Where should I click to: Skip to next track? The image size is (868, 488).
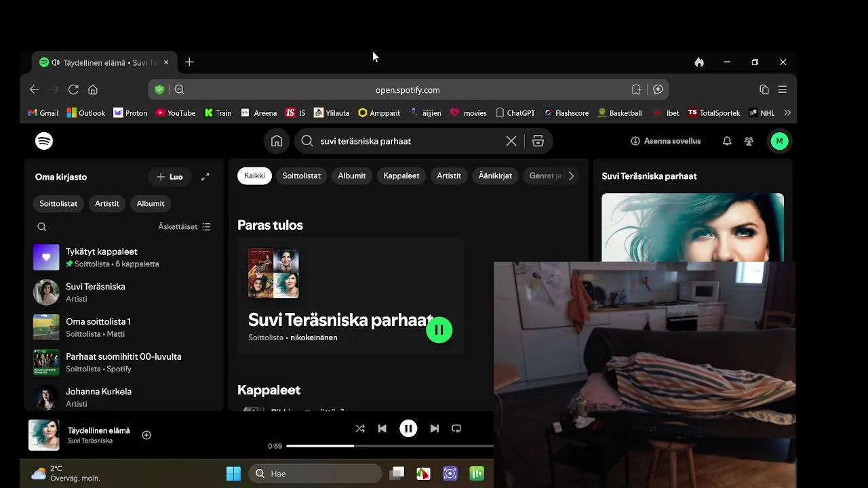435,428
